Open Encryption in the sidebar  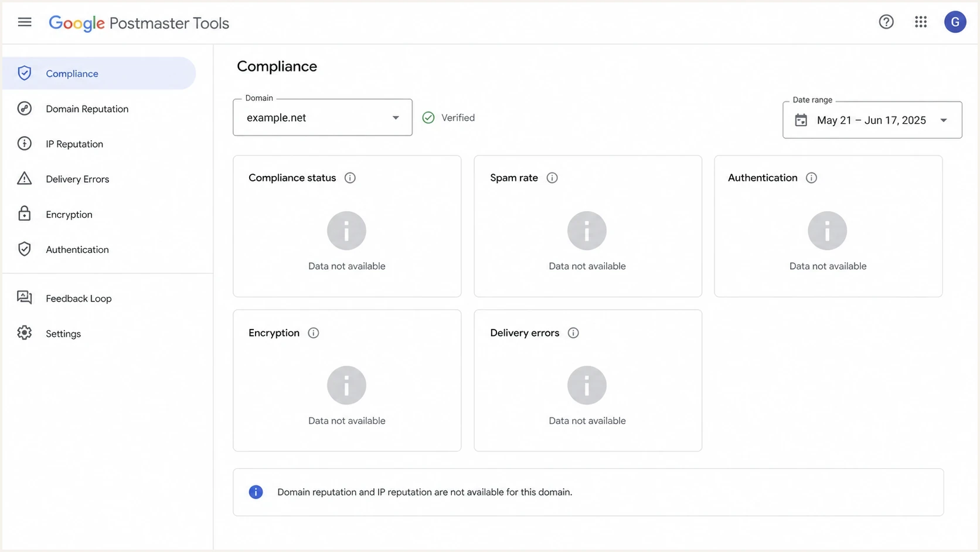[99, 214]
